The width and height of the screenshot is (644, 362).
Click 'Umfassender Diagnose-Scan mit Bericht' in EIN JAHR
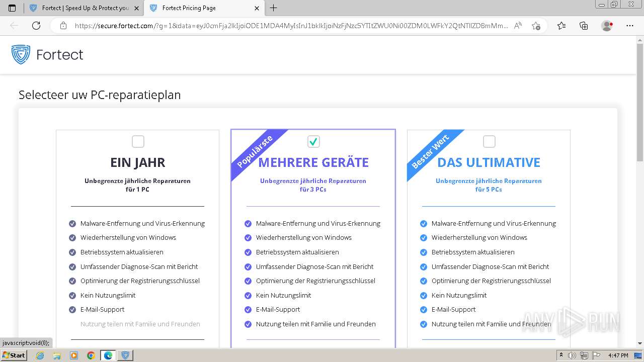click(x=139, y=266)
